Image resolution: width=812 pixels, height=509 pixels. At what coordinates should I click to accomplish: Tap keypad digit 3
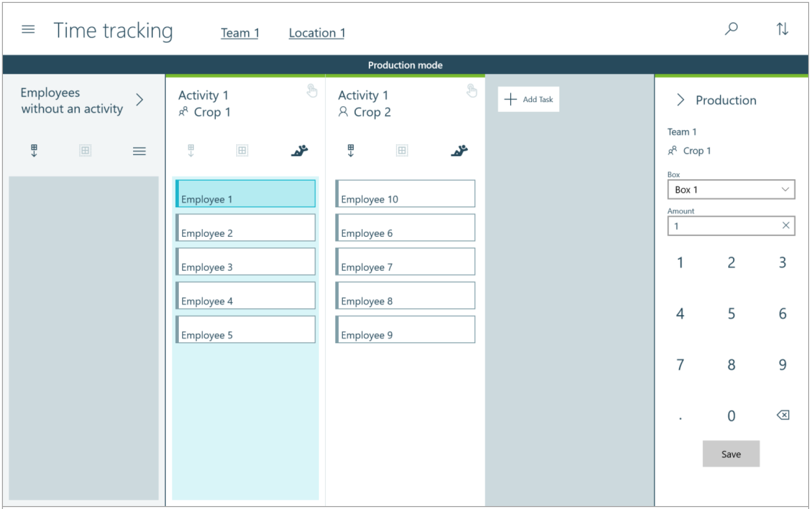coord(783,263)
